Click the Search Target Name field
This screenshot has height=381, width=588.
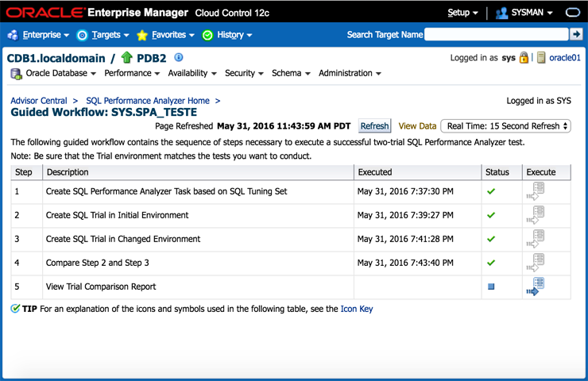(497, 34)
